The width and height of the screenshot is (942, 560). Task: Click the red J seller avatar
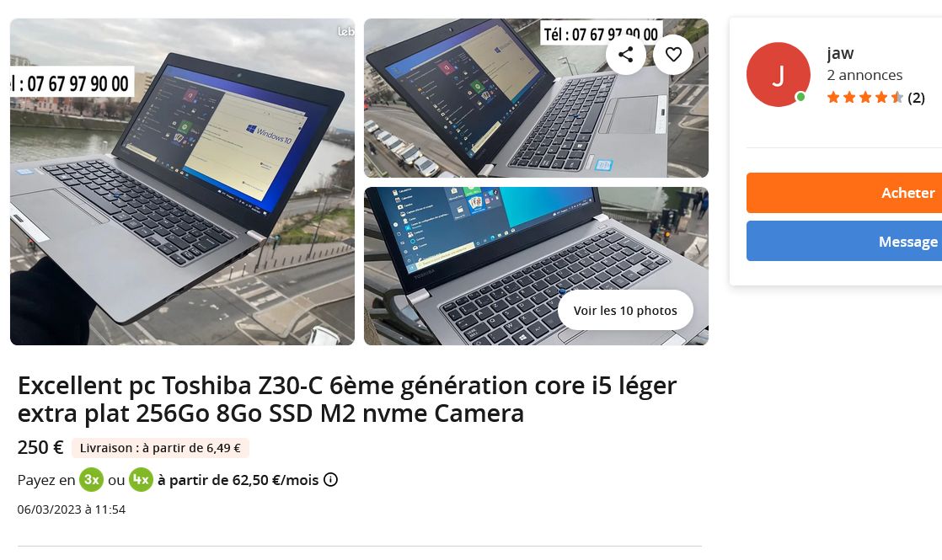[x=778, y=75]
